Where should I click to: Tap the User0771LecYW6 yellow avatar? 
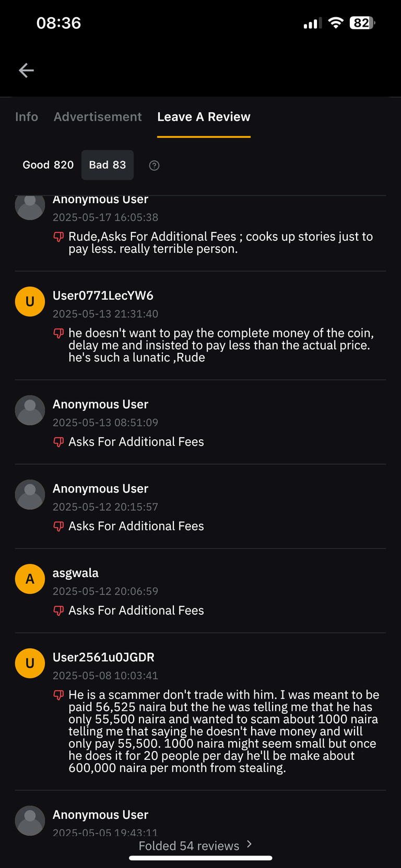pyautogui.click(x=30, y=301)
